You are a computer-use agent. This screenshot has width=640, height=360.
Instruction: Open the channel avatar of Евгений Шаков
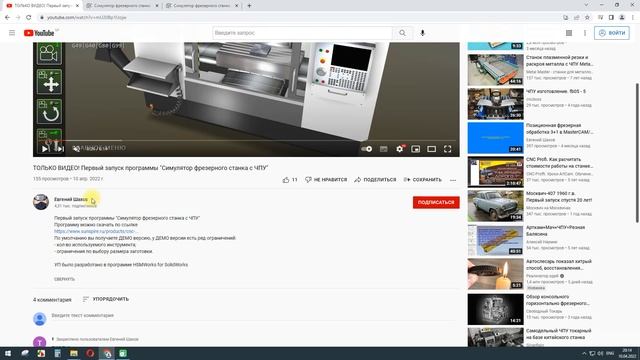coord(41,202)
